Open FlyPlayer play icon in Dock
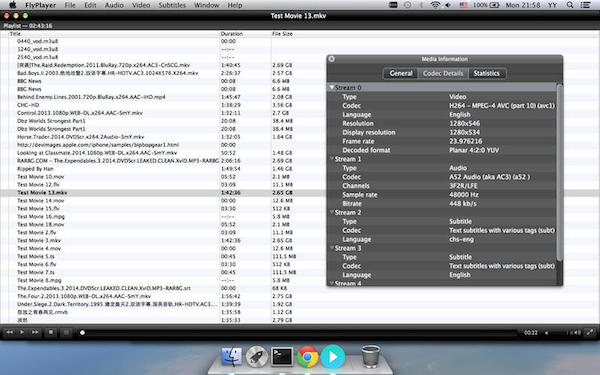This screenshot has width=600, height=375. click(333, 357)
